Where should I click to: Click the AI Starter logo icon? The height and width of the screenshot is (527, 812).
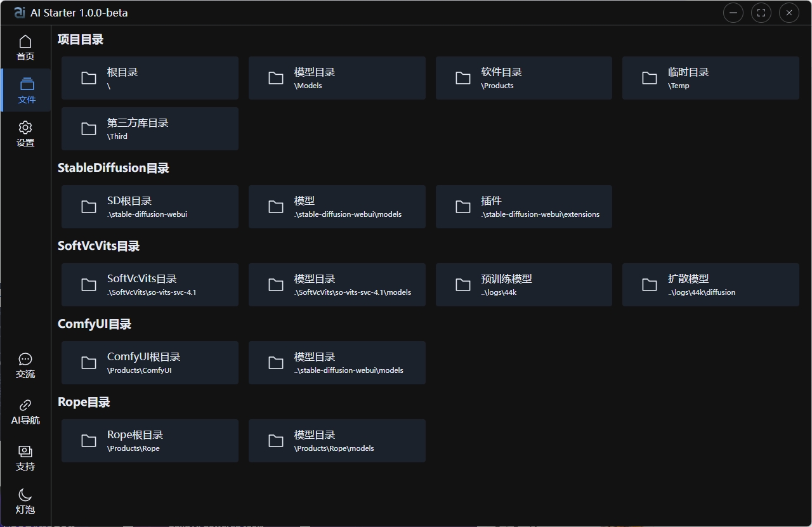[x=20, y=13]
